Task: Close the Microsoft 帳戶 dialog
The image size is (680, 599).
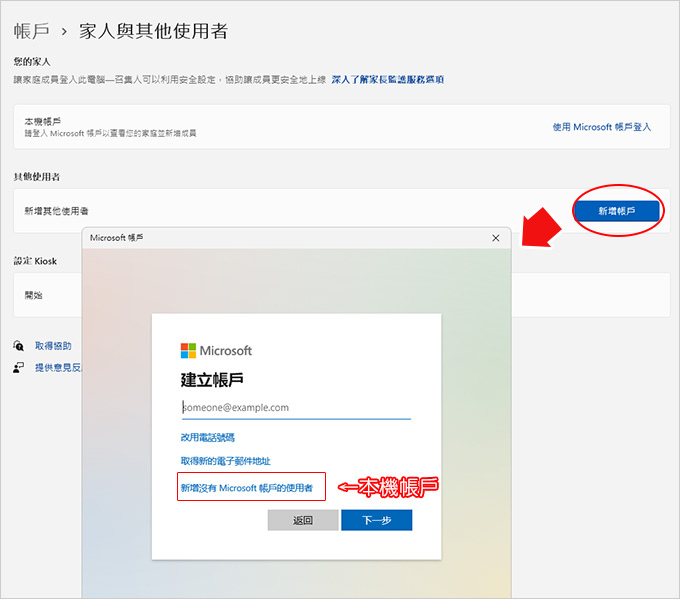Action: coord(496,238)
